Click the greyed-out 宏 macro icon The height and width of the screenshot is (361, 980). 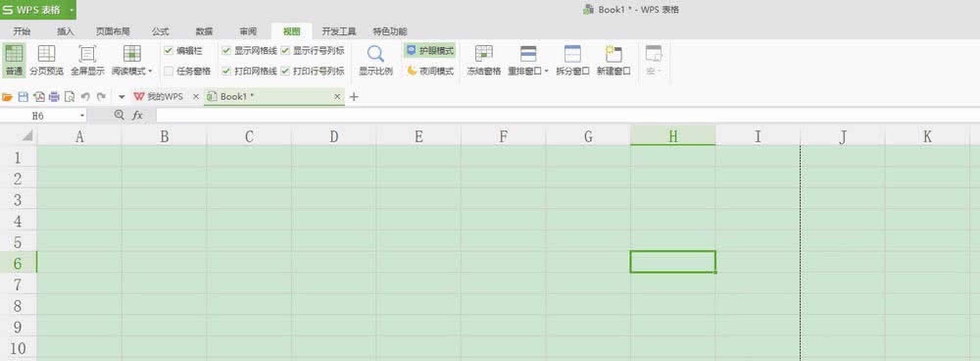pos(653,54)
